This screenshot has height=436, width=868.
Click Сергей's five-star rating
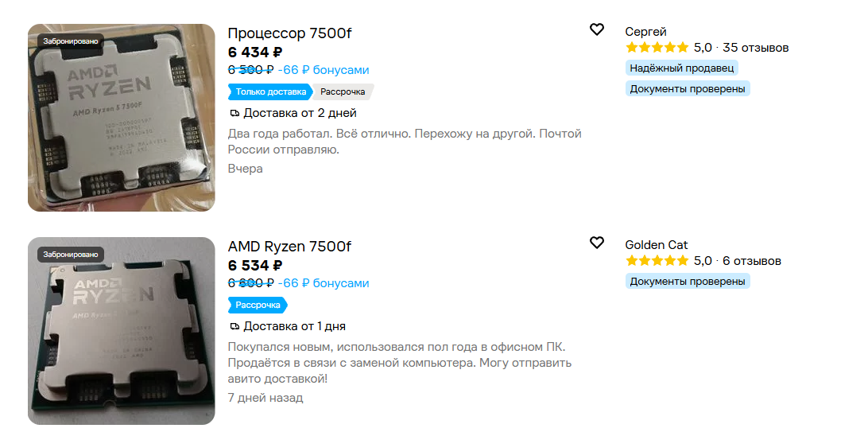coord(657,48)
